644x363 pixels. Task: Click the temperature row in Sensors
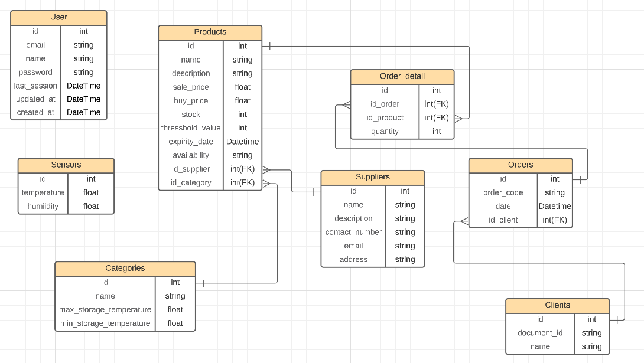[43, 192]
